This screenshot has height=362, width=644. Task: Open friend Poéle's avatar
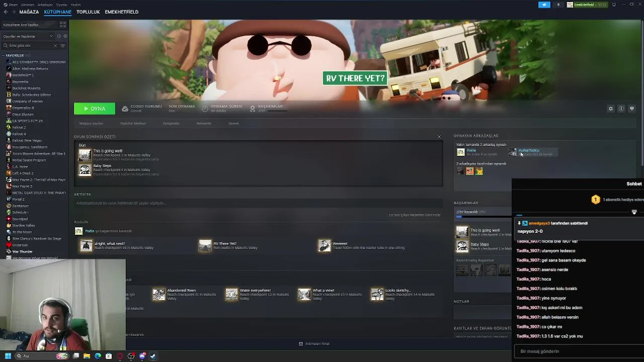(460, 152)
